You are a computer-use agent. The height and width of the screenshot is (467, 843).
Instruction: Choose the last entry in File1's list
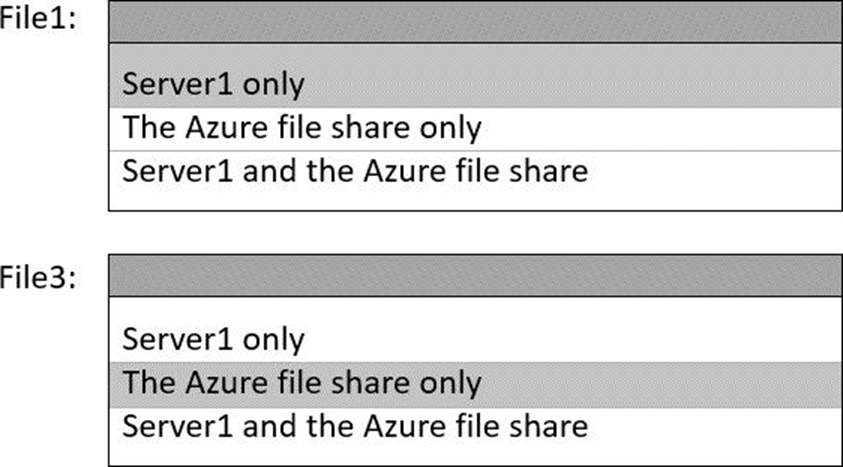click(355, 170)
